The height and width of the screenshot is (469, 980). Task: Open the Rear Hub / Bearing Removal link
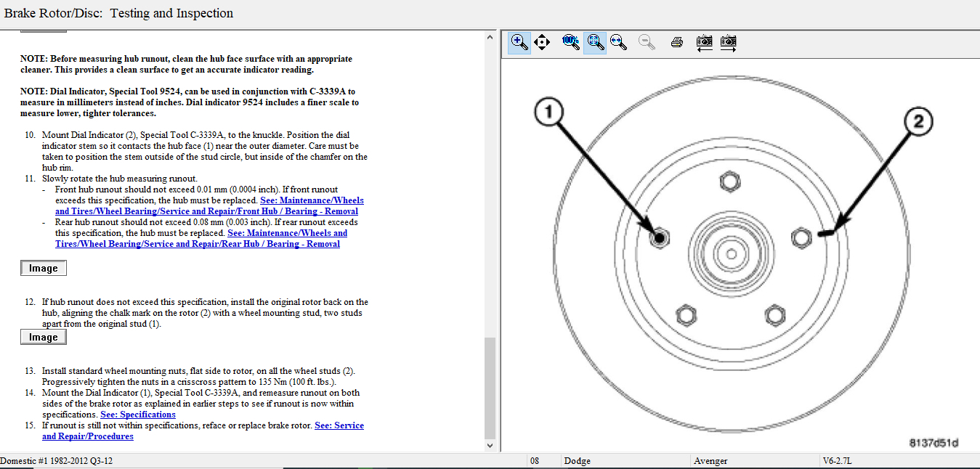click(x=198, y=244)
